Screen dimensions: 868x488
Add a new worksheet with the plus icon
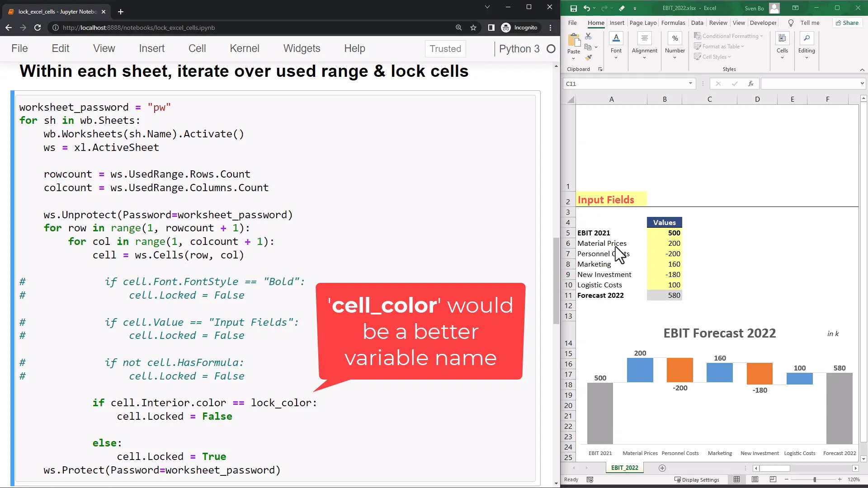662,468
